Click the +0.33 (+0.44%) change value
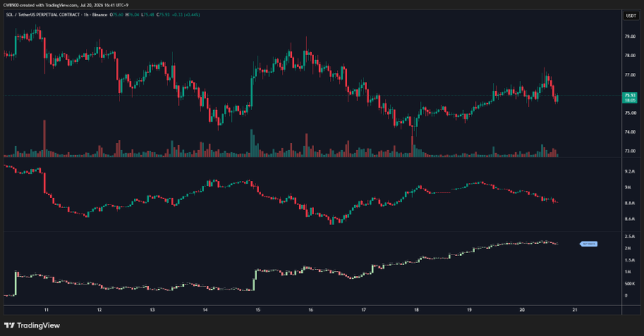 (186, 15)
